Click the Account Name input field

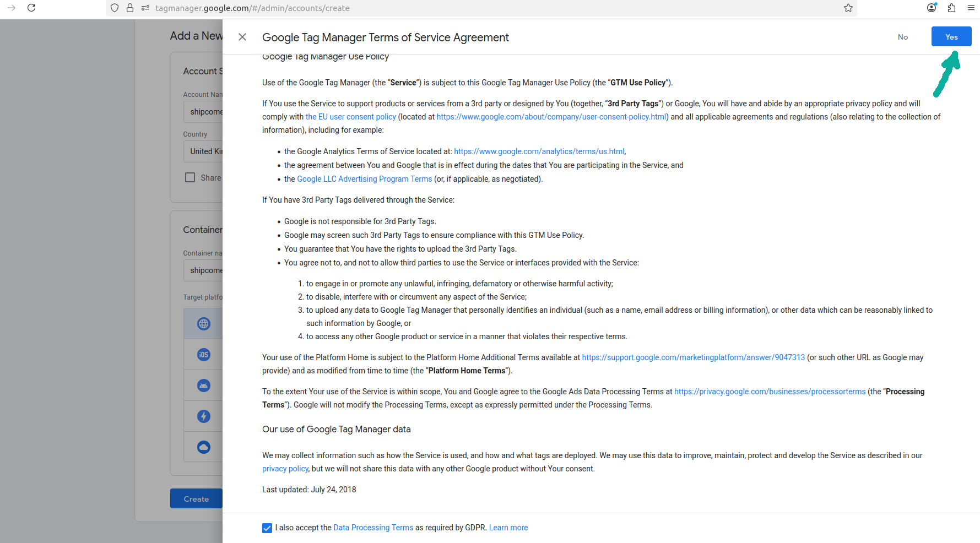203,112
